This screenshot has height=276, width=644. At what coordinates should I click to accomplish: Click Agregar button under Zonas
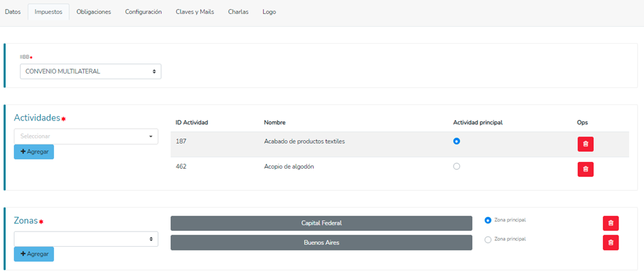coord(34,254)
